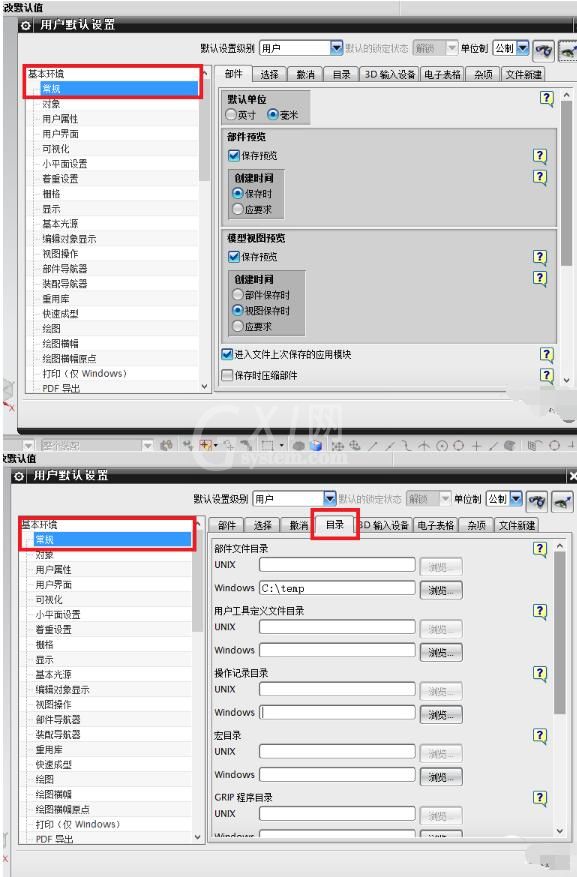
Task: Select 用户属性 tree item in the 目录-tab dialog
Action: 54,569
